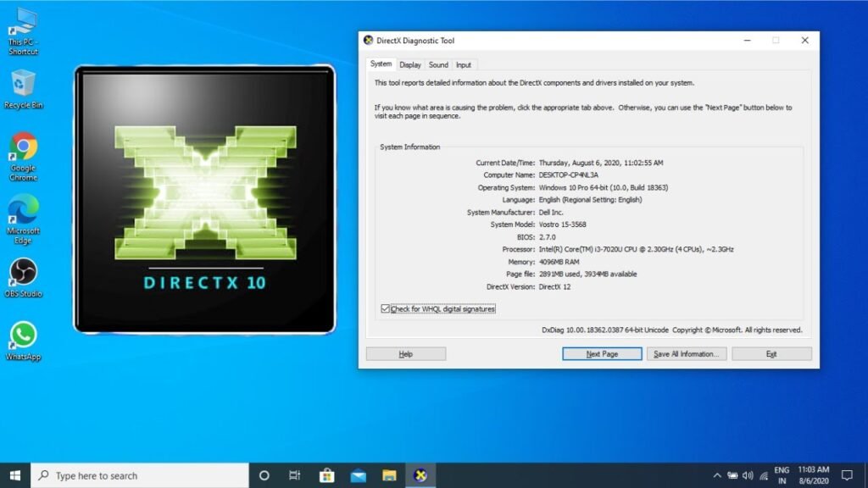Click the DirectX 10 logo image

pyautogui.click(x=205, y=200)
